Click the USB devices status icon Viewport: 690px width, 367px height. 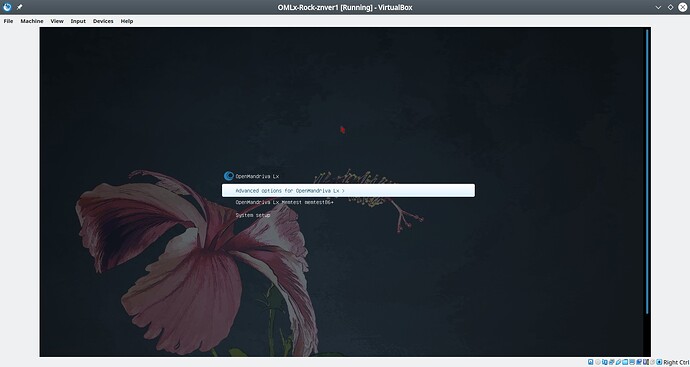point(618,362)
